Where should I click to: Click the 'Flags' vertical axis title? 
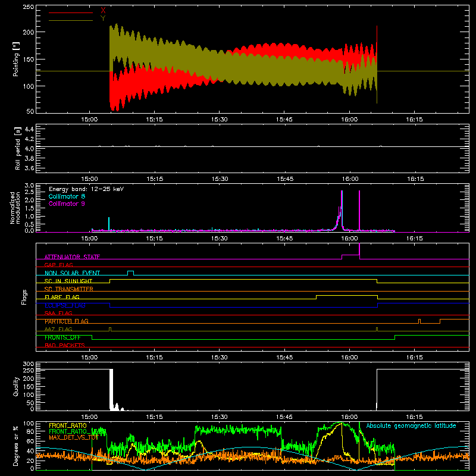(24, 297)
